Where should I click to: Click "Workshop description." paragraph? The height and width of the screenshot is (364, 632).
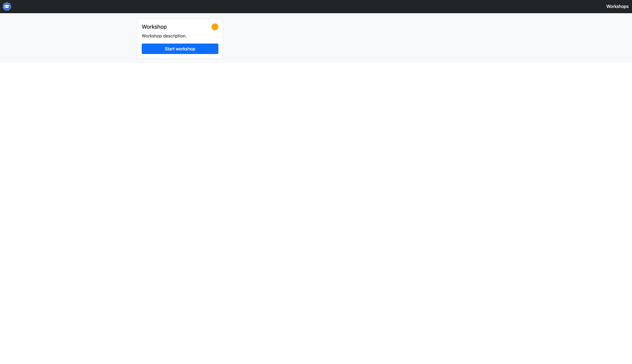coord(164,36)
